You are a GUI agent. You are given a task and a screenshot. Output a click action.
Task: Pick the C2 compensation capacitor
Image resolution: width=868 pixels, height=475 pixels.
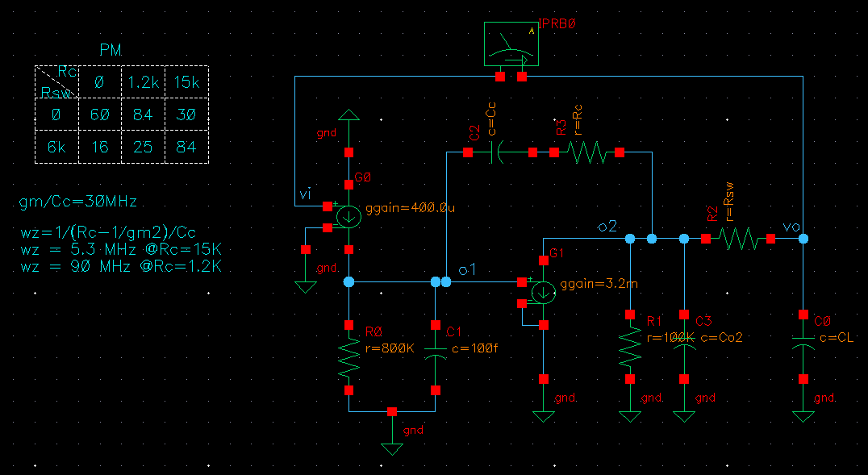point(499,152)
